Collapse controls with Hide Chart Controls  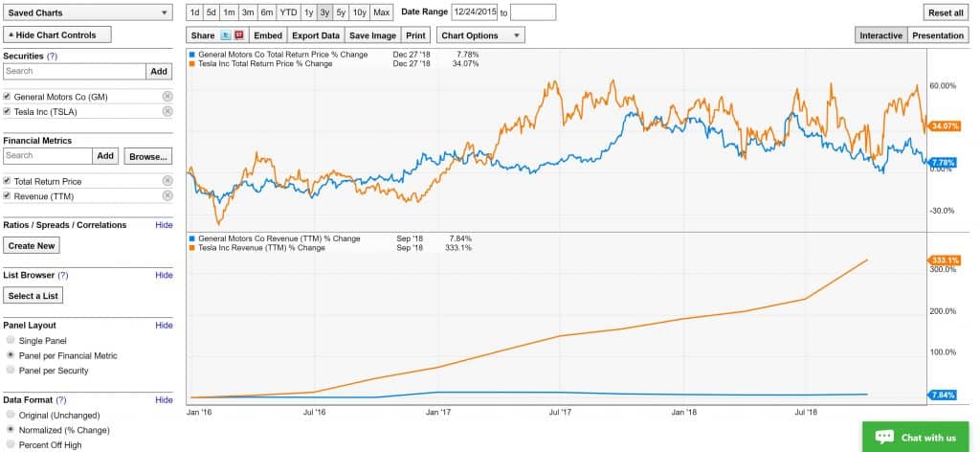[x=57, y=35]
